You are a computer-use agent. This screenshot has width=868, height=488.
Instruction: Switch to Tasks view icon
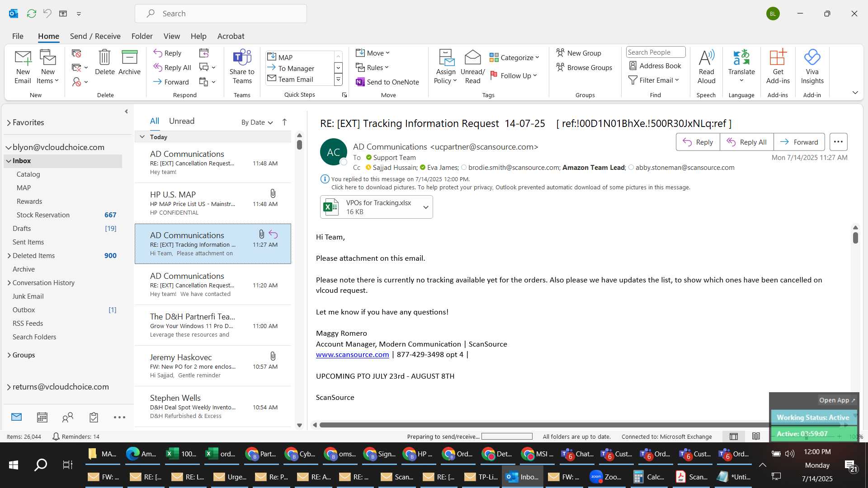pos(94,417)
